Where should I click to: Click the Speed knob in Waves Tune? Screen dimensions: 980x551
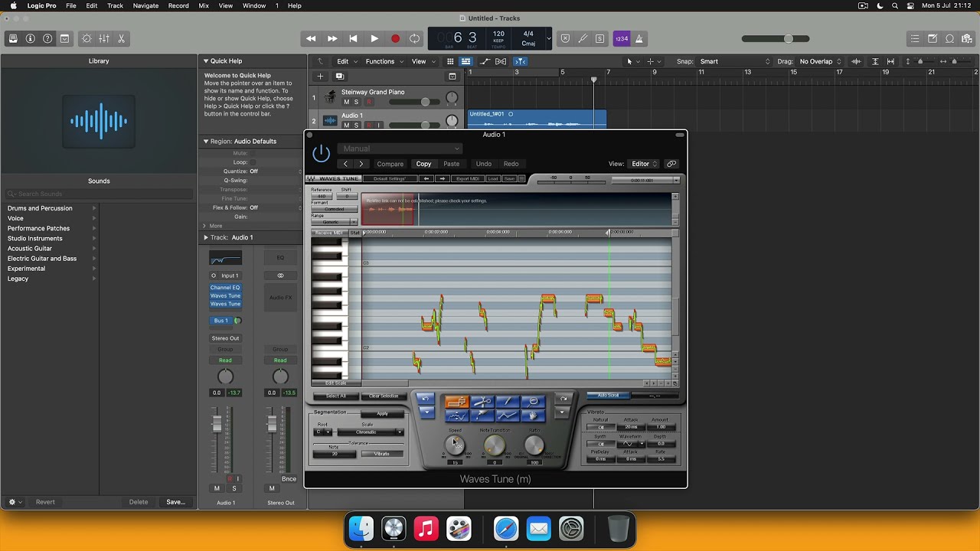(455, 445)
